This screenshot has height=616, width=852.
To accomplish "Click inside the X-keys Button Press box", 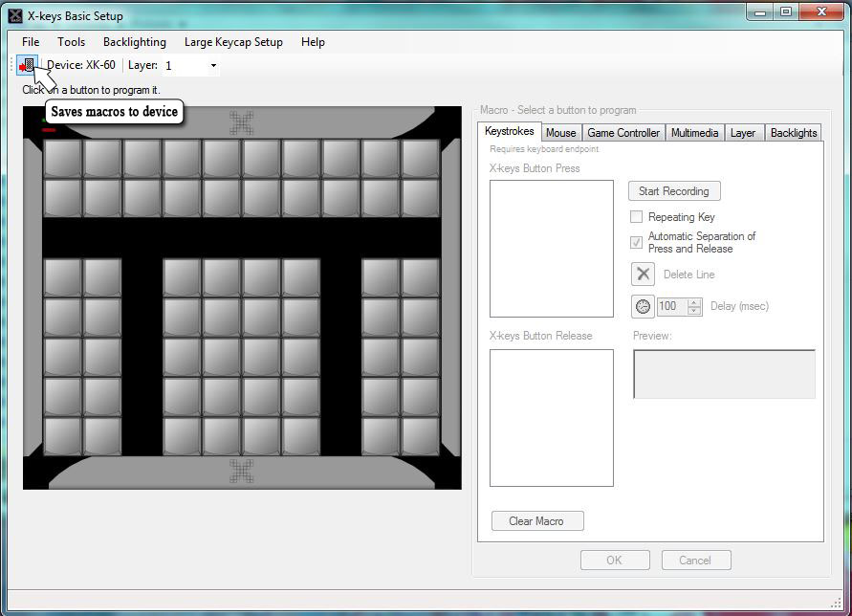I will (x=551, y=249).
